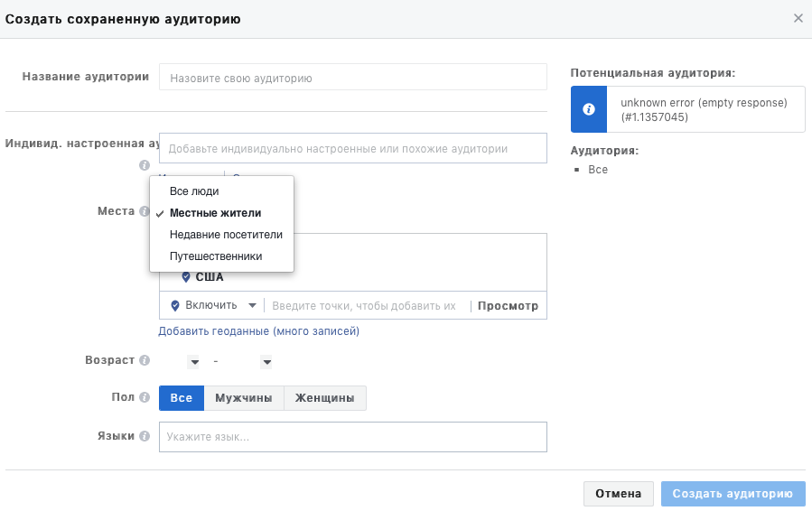
Task: Click location pin icon next to США
Action: click(x=186, y=277)
